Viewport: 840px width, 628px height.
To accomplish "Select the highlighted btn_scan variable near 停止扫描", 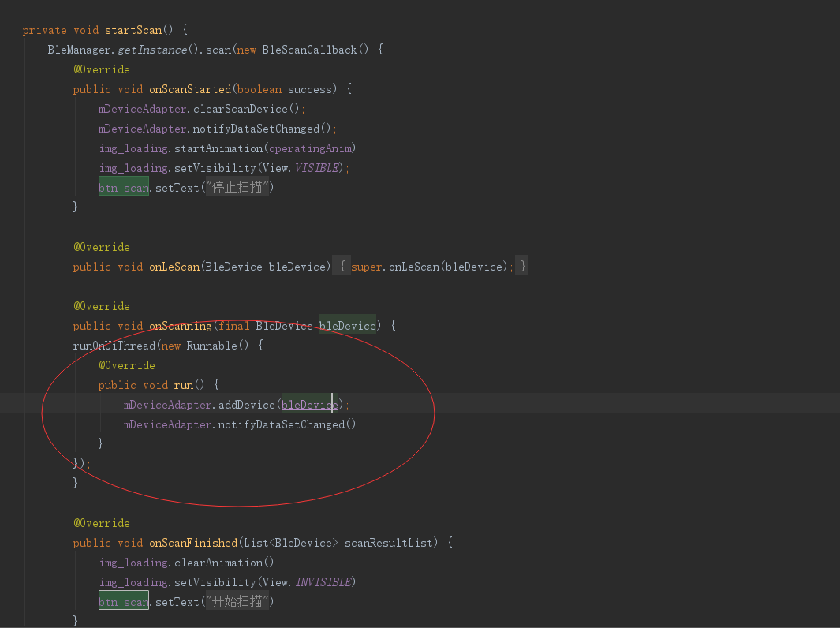I will coord(123,187).
